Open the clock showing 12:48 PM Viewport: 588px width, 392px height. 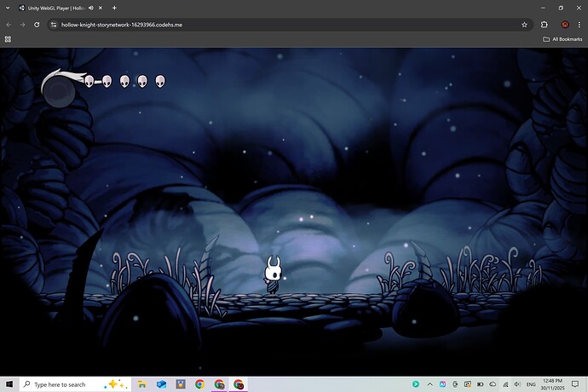click(553, 384)
